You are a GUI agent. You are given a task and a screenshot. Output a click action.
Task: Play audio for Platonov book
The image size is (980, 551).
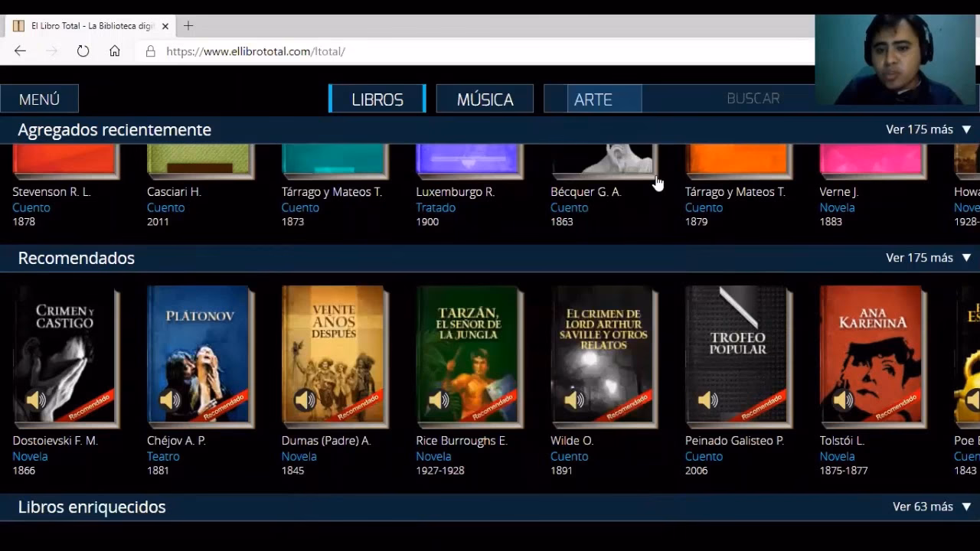170,399
